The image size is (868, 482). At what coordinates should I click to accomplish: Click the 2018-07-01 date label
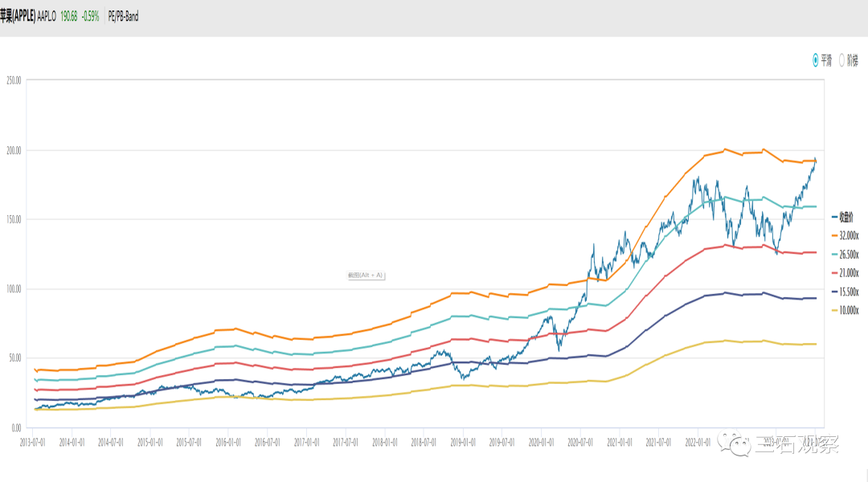tap(424, 443)
